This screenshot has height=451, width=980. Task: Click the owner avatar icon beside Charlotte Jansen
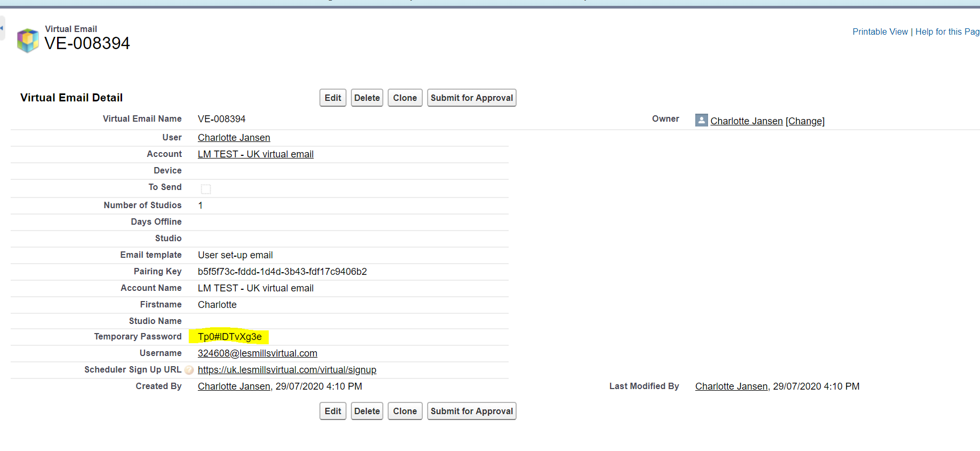(701, 120)
